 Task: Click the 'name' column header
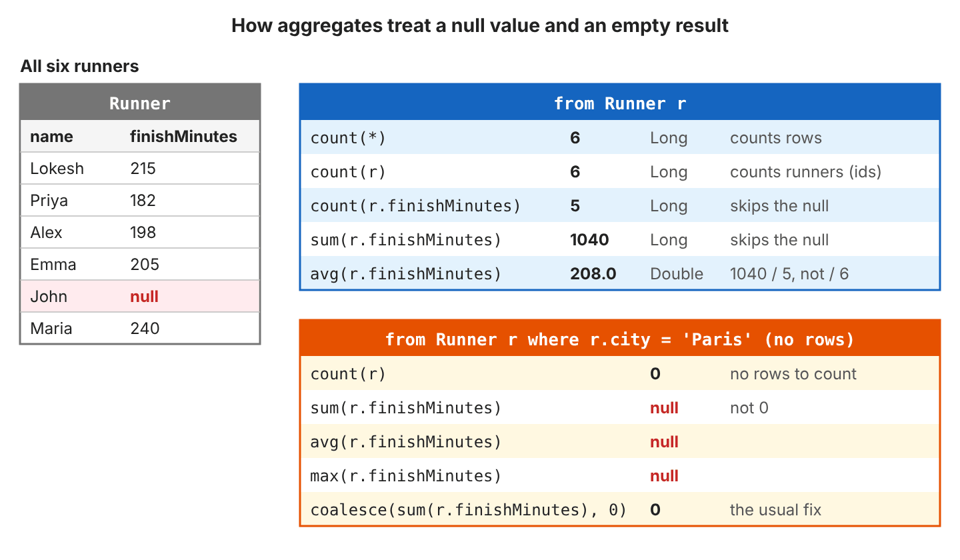tap(51, 137)
